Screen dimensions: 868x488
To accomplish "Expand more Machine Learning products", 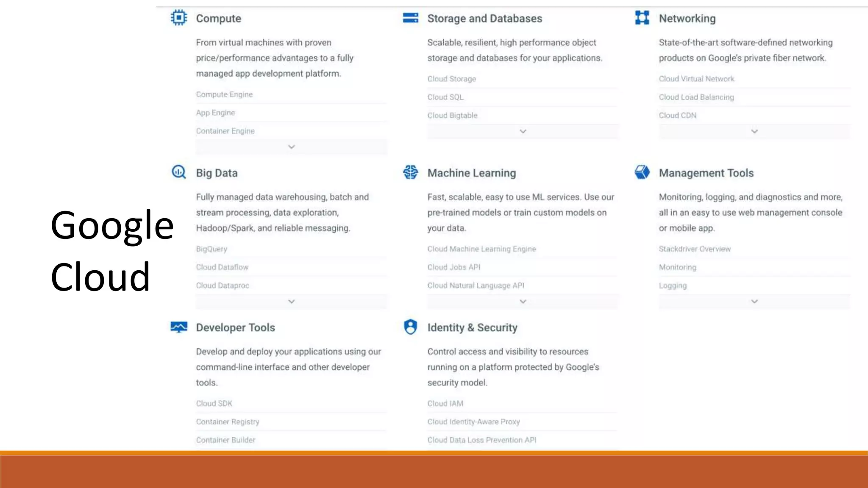I will (523, 302).
